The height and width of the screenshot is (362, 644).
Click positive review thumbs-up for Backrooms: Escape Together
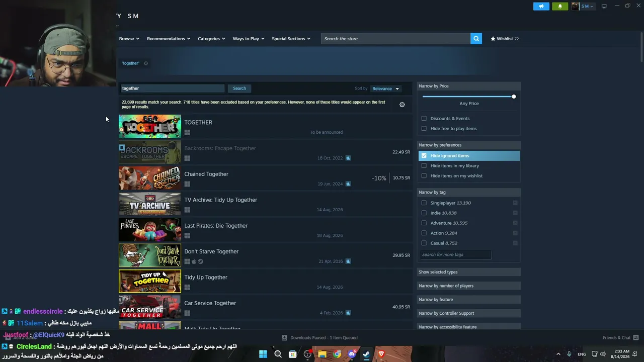pos(348,158)
